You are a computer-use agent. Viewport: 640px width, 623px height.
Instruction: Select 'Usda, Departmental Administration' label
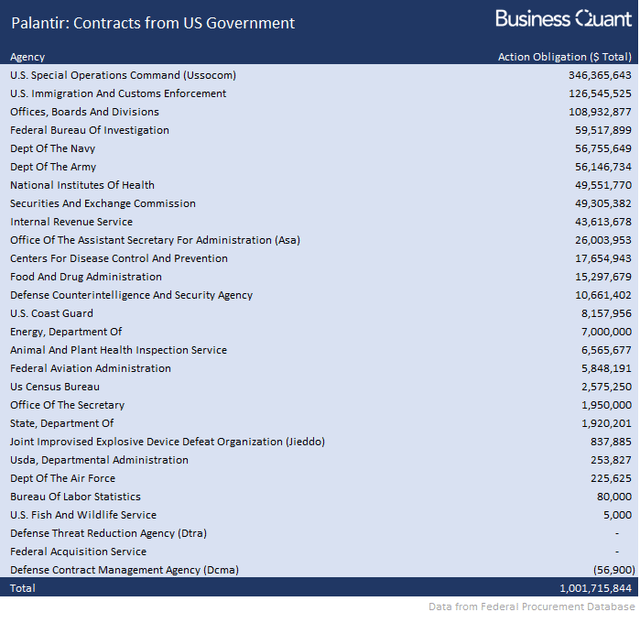tap(99, 461)
